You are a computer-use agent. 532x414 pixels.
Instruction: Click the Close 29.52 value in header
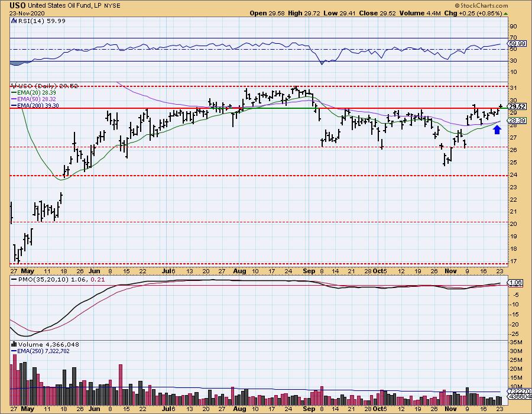pos(378,13)
